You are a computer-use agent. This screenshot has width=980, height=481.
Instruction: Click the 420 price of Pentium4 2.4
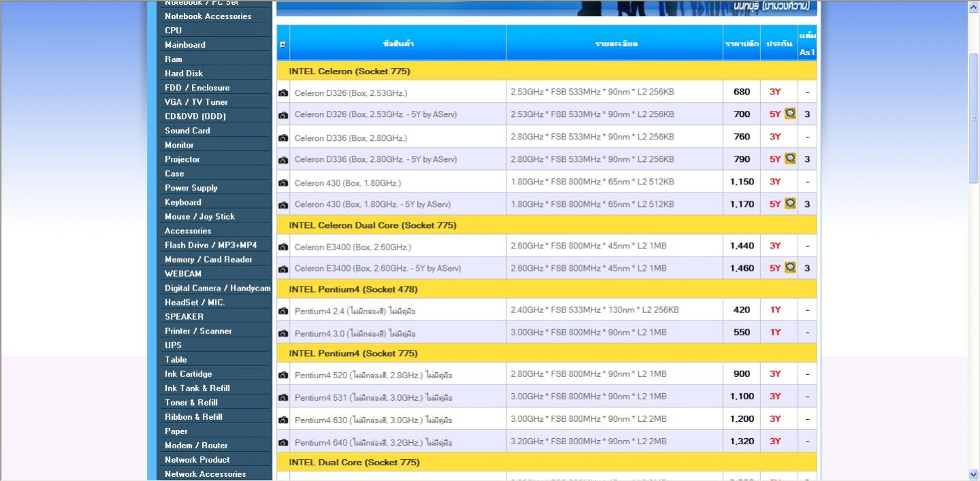click(742, 310)
